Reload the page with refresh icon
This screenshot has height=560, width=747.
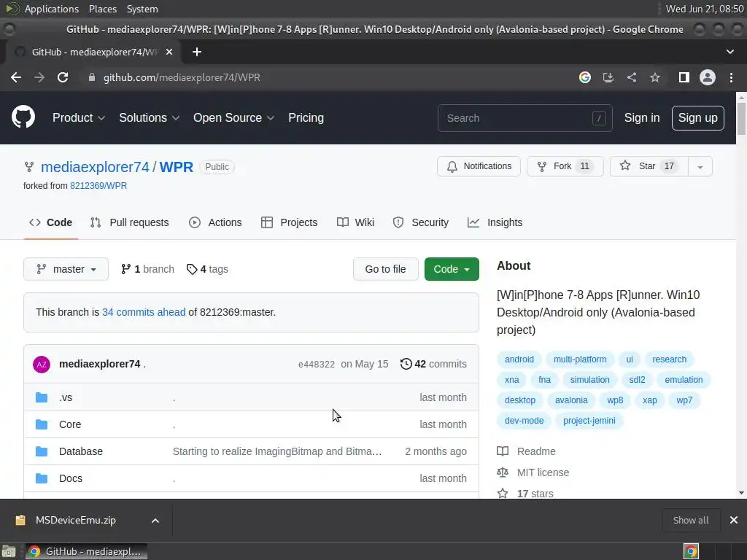[x=63, y=77]
